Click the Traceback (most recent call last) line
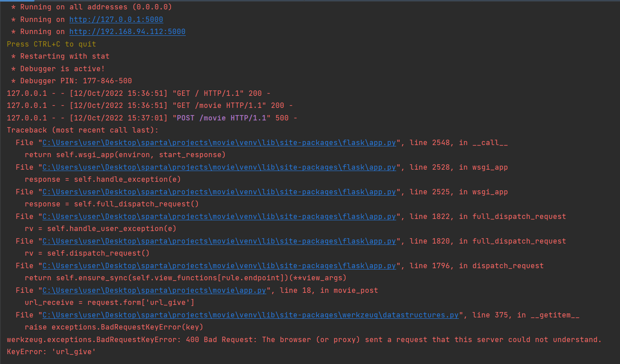Screen dimensions: 620x364 pyautogui.click(x=83, y=130)
